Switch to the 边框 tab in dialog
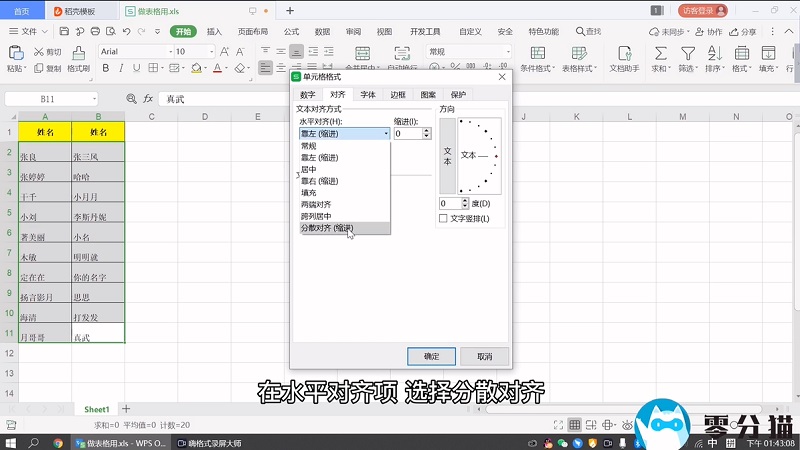 [398, 94]
